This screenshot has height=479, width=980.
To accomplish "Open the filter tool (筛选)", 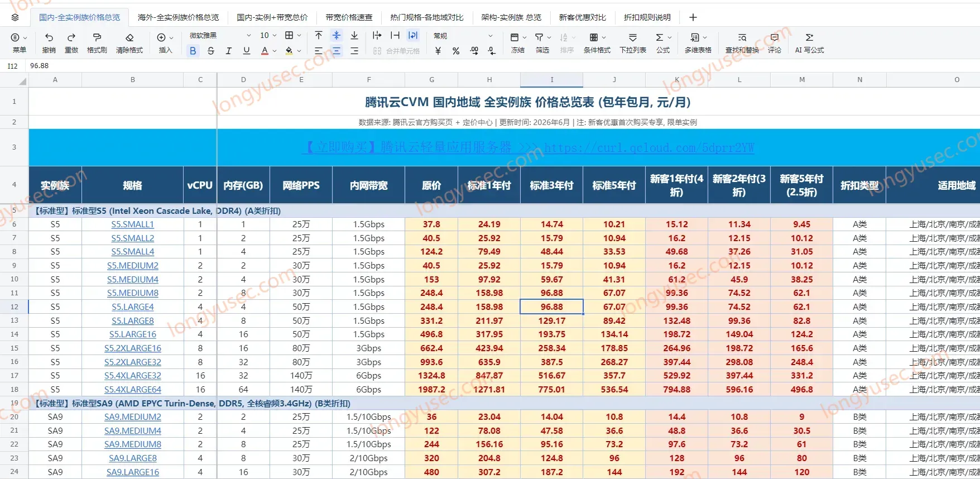I will coord(542,42).
